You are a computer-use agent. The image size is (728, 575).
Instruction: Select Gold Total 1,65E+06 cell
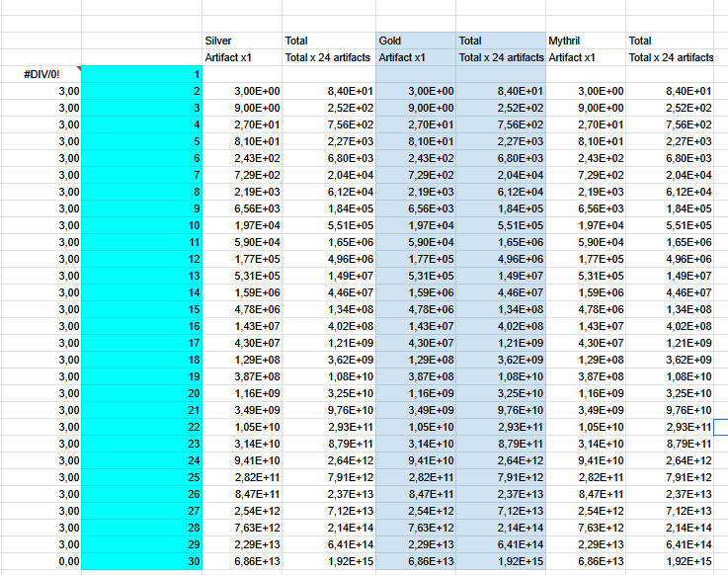501,242
